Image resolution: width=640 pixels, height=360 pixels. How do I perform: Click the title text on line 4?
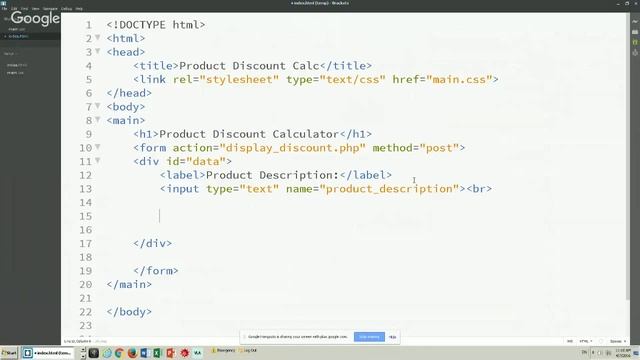click(249, 66)
